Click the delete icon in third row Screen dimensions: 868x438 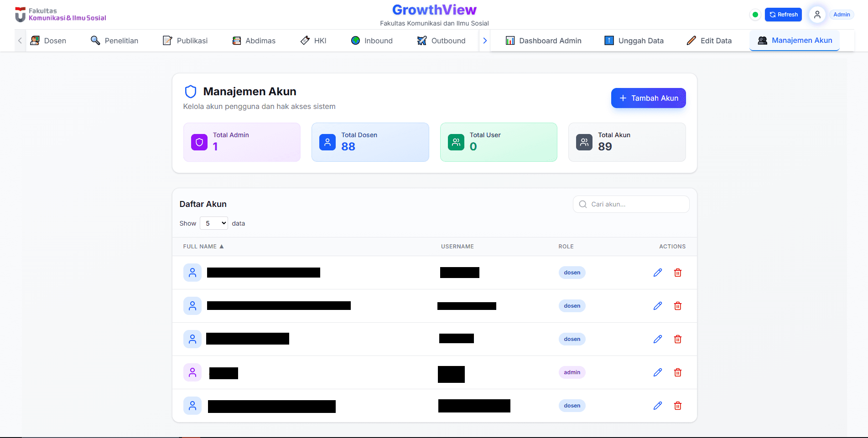click(677, 339)
